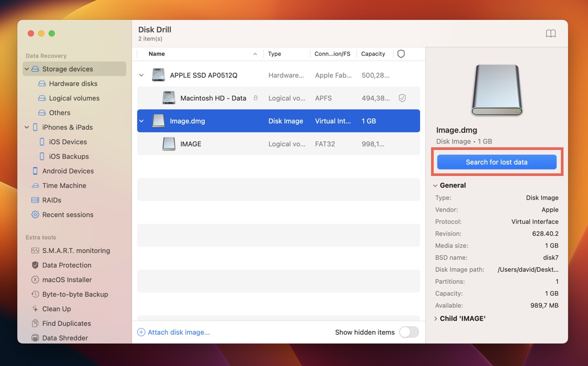Click the Android Devices icon

pyautogui.click(x=35, y=171)
